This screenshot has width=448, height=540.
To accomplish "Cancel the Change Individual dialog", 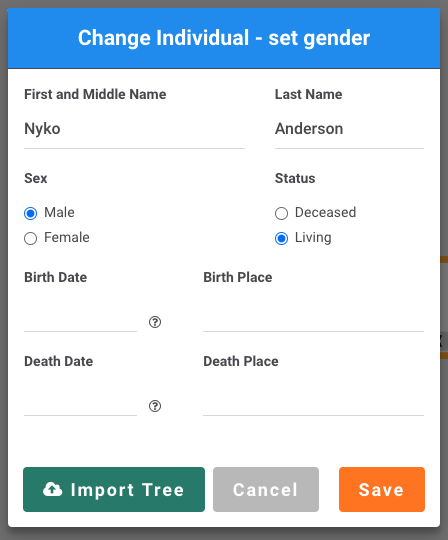I will pyautogui.click(x=266, y=489).
